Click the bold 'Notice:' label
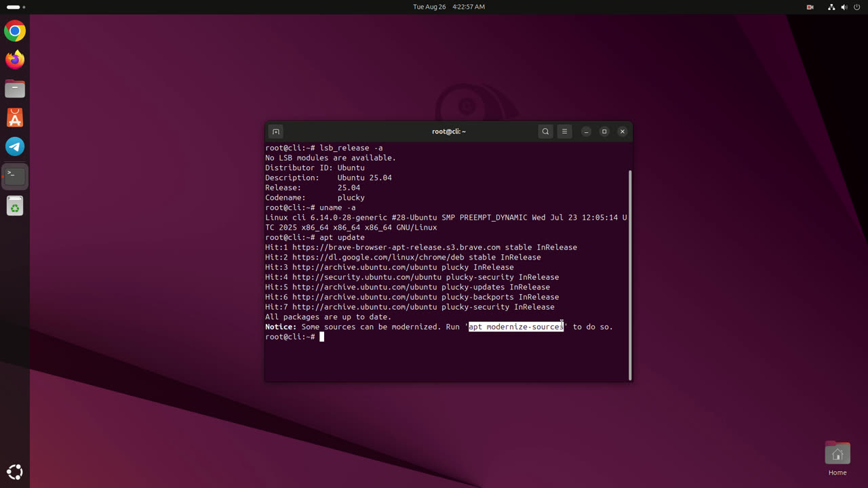Viewport: 868px width, 488px height. click(x=281, y=327)
